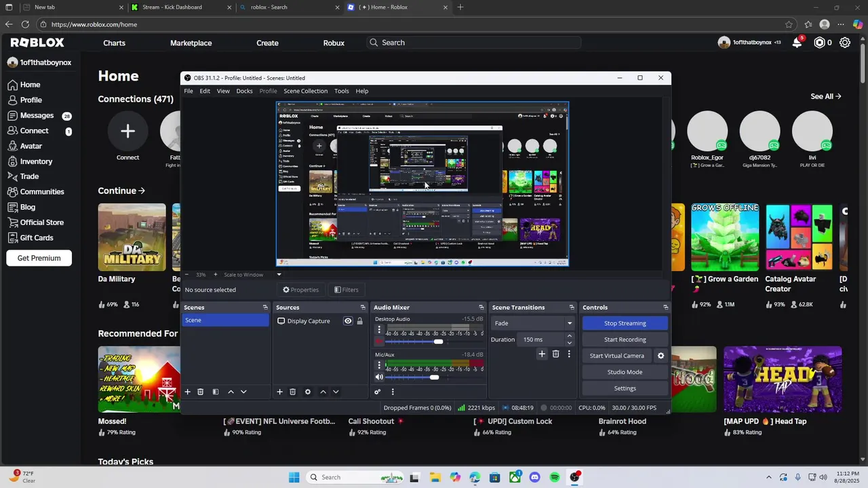Open OBS Tools menu
This screenshot has height=488, width=868.
point(342,91)
